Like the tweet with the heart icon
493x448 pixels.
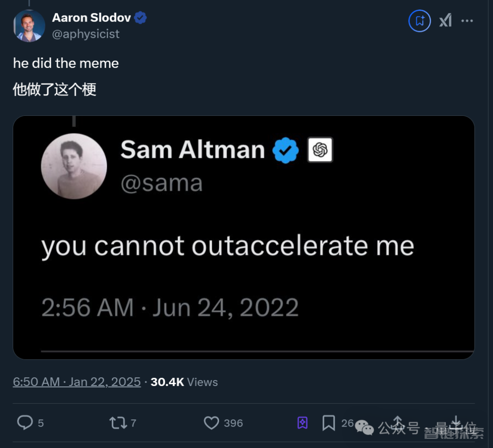pos(211,423)
